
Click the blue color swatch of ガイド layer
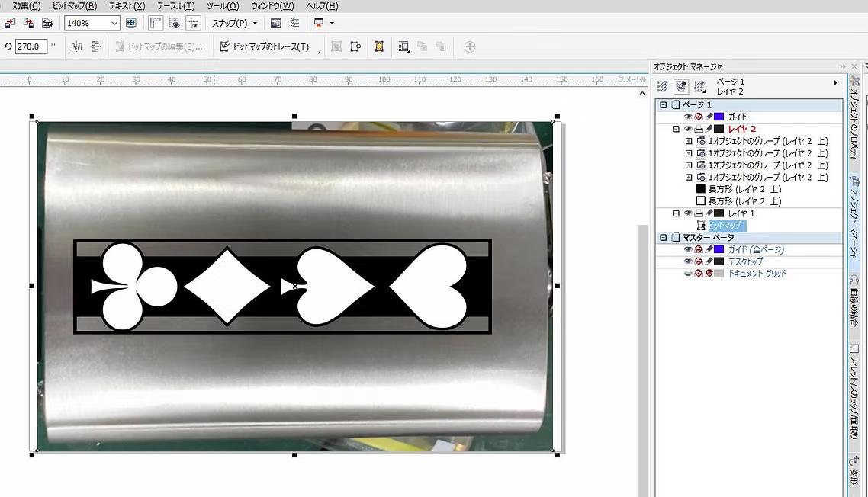click(719, 117)
